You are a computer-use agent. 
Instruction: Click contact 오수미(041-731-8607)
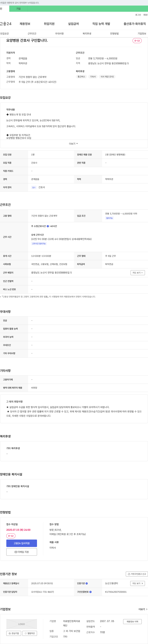click(42, 592)
